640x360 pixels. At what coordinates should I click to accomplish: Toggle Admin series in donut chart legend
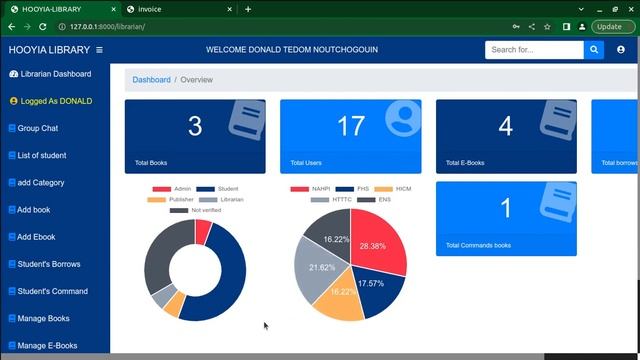(171, 189)
